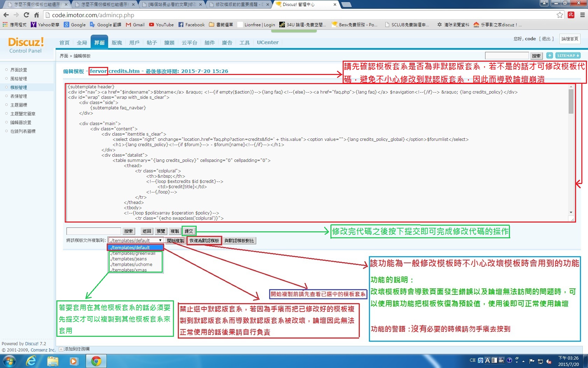Open the SITEMAP button

tap(568, 55)
